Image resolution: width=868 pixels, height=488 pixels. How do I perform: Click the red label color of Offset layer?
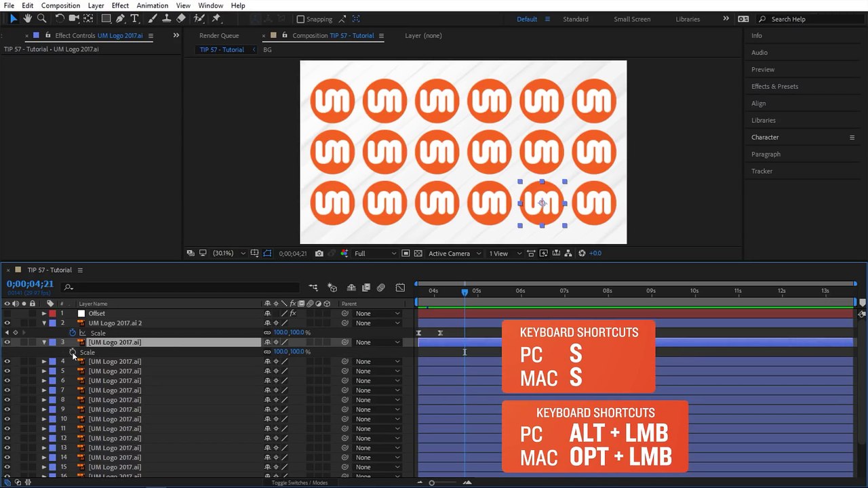pos(52,314)
